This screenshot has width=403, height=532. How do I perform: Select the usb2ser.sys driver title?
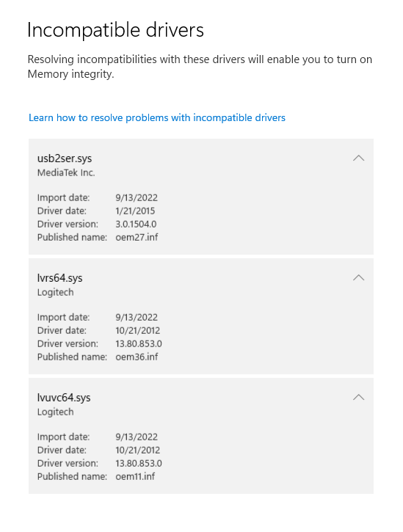click(65, 158)
